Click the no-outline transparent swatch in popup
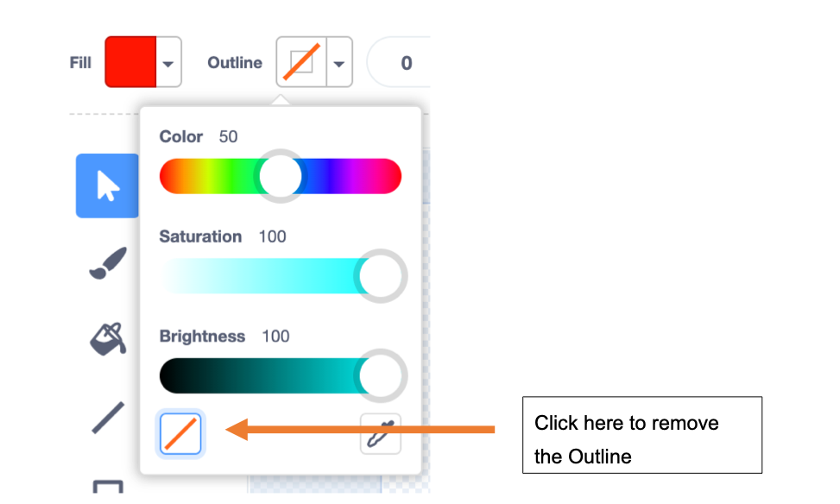The image size is (840, 504). (180, 434)
